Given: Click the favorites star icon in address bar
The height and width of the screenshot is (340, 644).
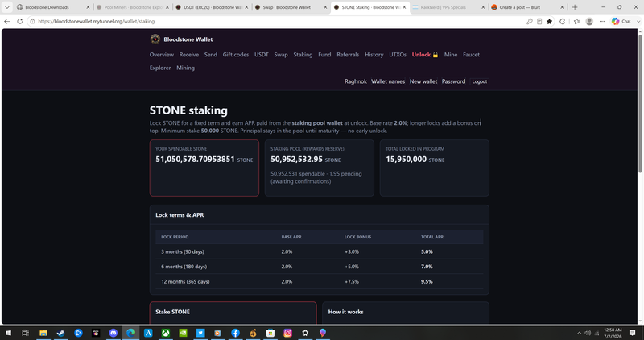Looking at the screenshot, I should pyautogui.click(x=549, y=22).
